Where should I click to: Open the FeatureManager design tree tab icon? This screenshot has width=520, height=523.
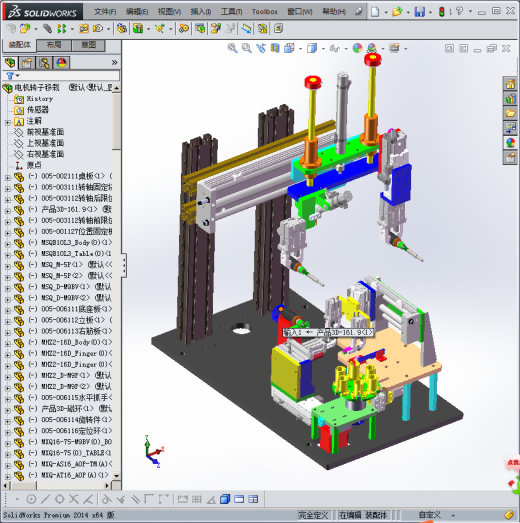(10, 63)
